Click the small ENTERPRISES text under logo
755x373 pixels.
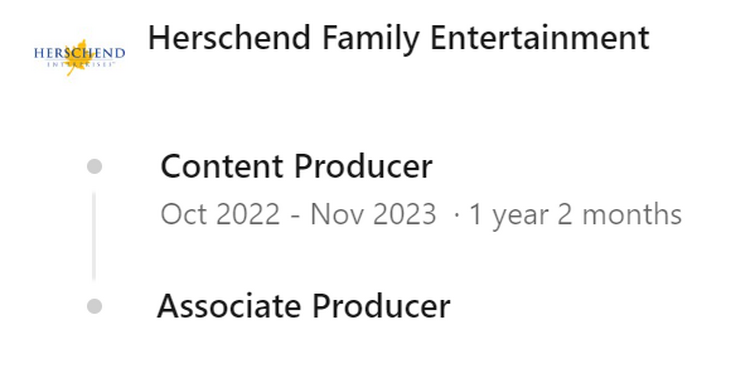[x=80, y=64]
